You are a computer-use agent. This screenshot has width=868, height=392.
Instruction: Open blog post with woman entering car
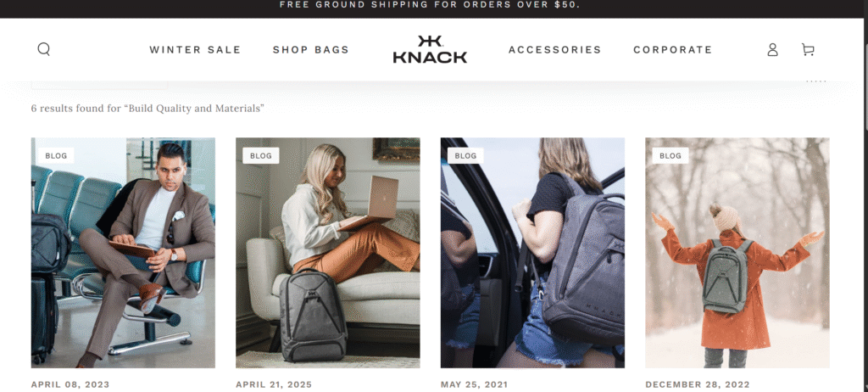click(x=532, y=253)
